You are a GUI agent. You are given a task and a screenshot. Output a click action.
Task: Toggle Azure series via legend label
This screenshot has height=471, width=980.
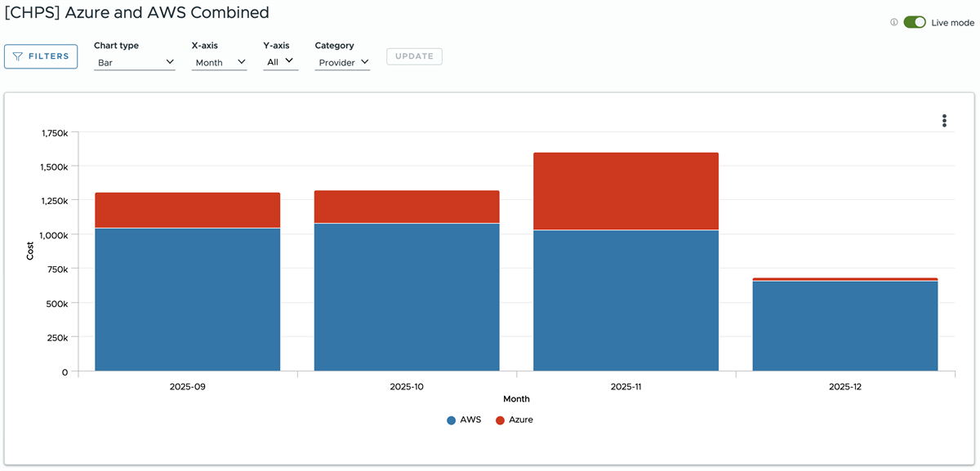(521, 420)
